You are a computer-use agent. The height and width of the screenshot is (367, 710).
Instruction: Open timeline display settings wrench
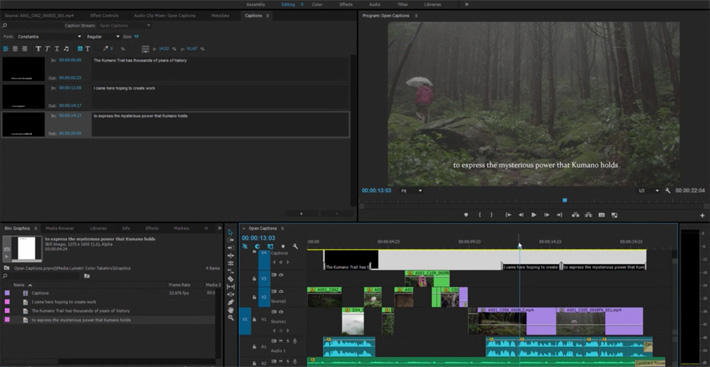[x=295, y=247]
